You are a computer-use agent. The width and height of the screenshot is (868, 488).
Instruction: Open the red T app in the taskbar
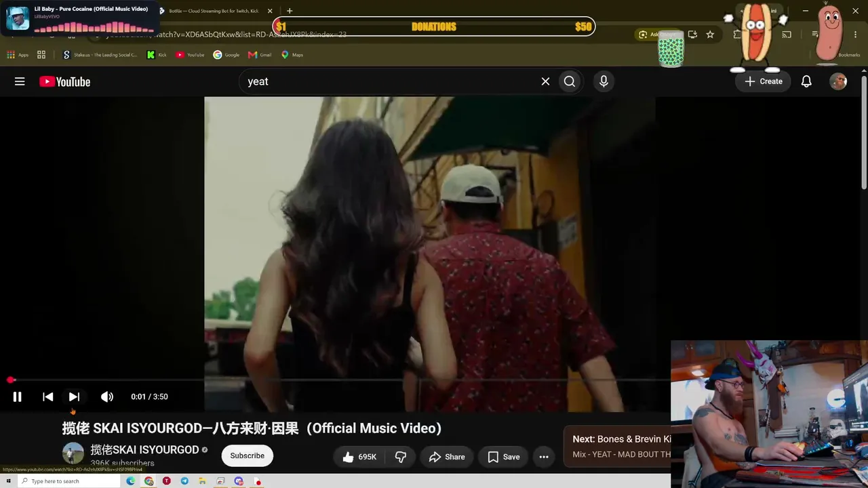pos(166,481)
